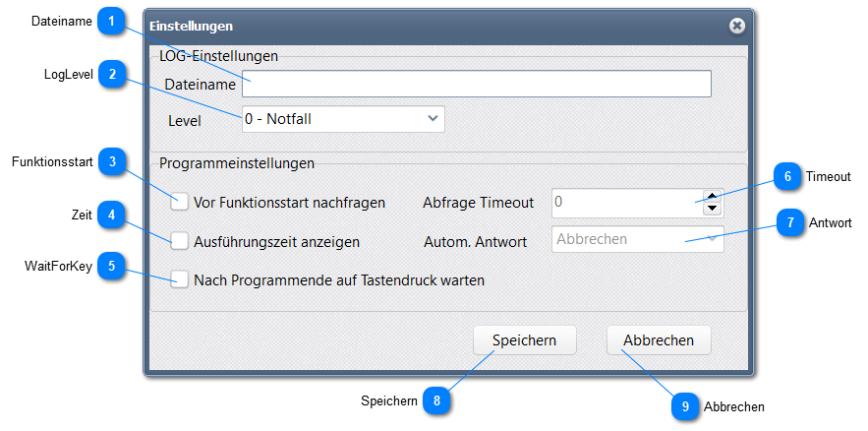This screenshot has height=431, width=868.
Task: Close the Einstellungen dialog
Action: [x=736, y=26]
